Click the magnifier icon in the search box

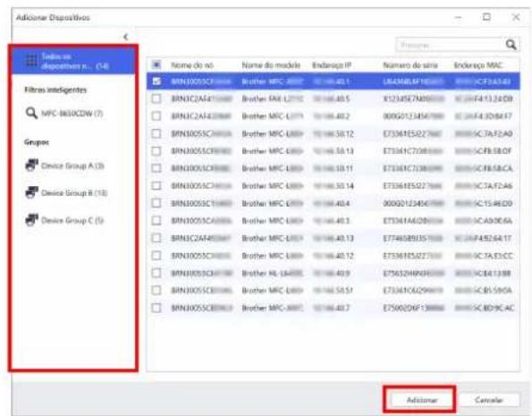511,45
